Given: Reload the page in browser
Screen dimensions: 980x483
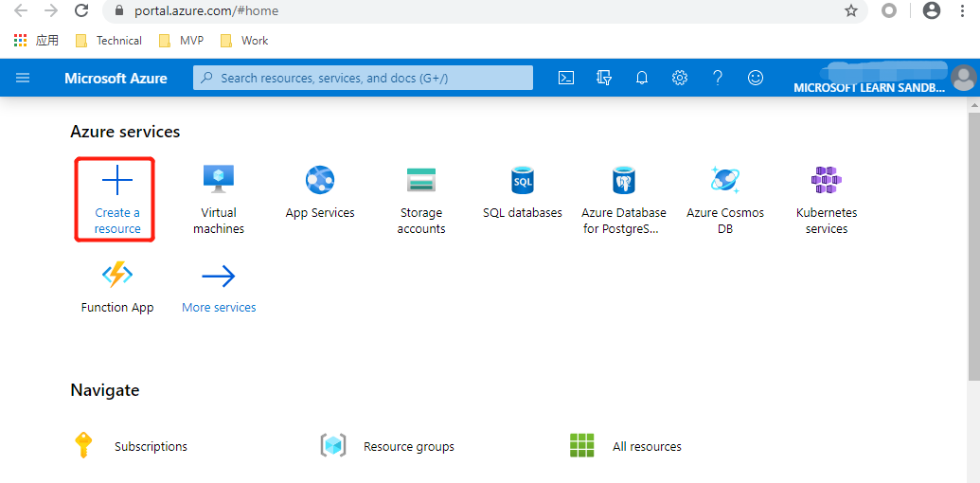Looking at the screenshot, I should click(x=81, y=10).
